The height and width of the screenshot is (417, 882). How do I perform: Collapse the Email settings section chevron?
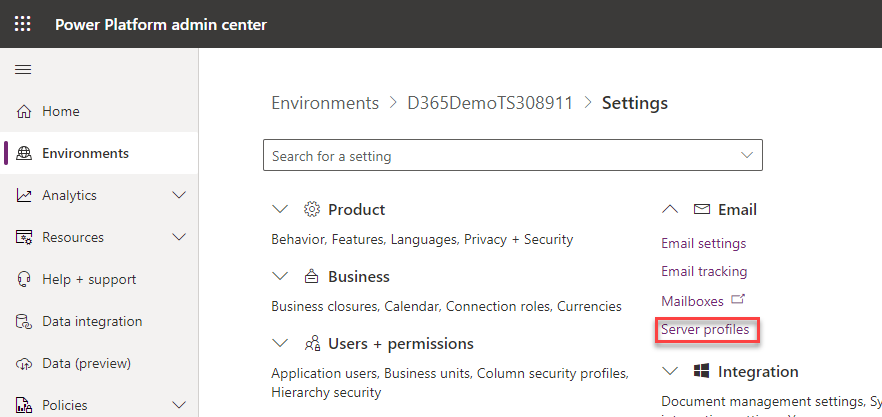coord(669,209)
